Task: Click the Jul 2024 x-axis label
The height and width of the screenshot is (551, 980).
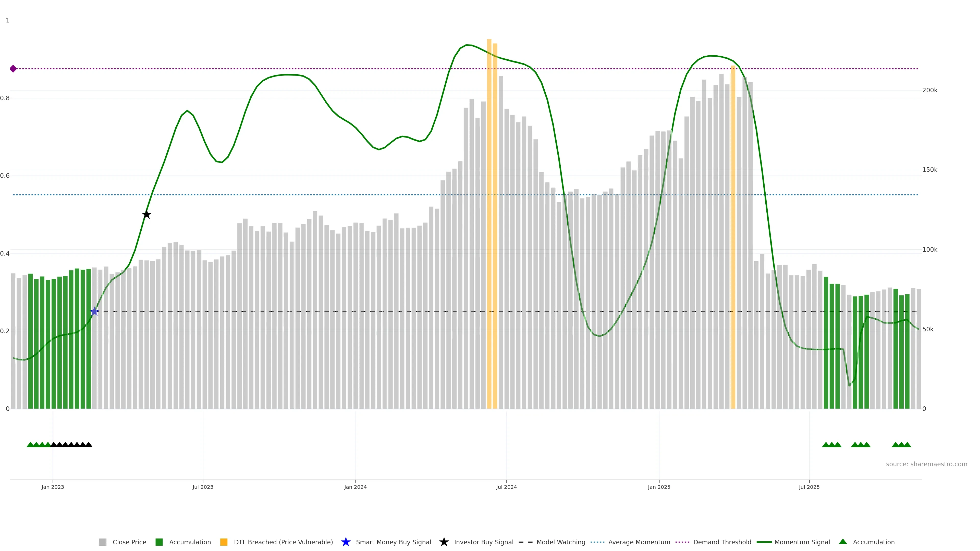Action: 506,487
